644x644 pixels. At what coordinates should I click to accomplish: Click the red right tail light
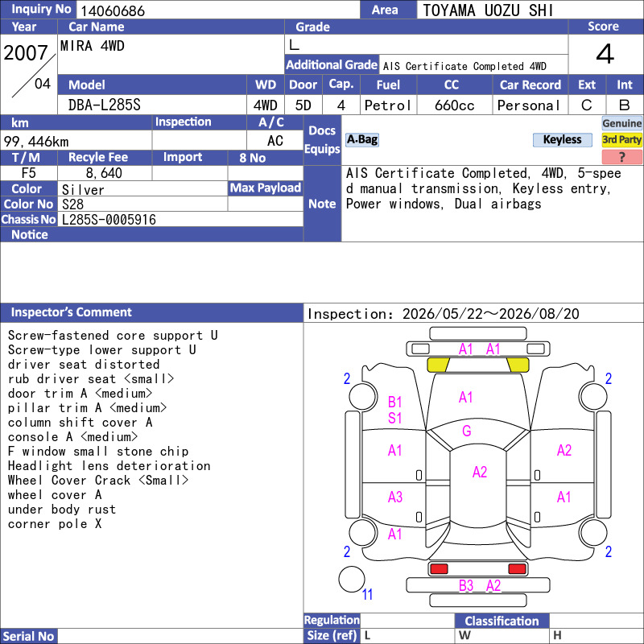(x=517, y=569)
